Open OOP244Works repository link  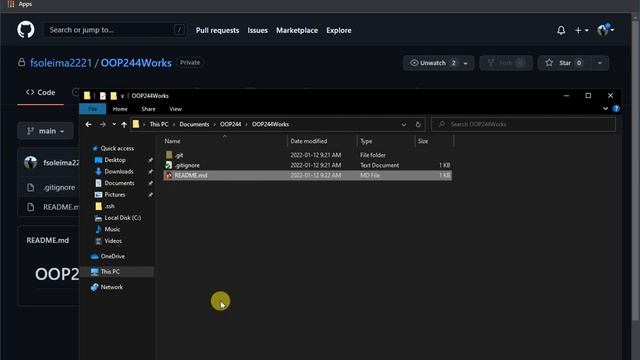coord(136,63)
